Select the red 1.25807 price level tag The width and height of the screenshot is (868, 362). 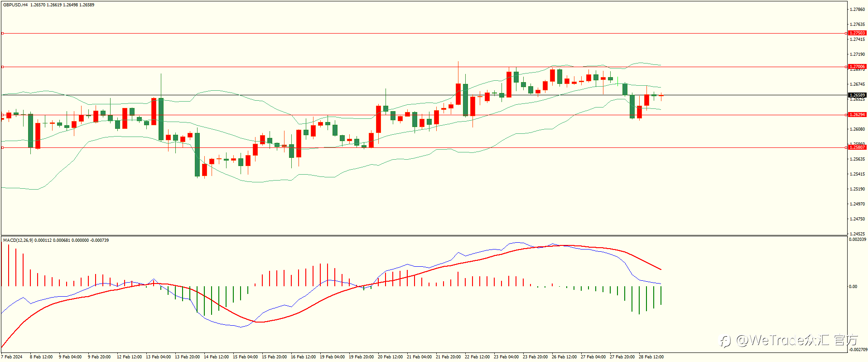pos(857,147)
